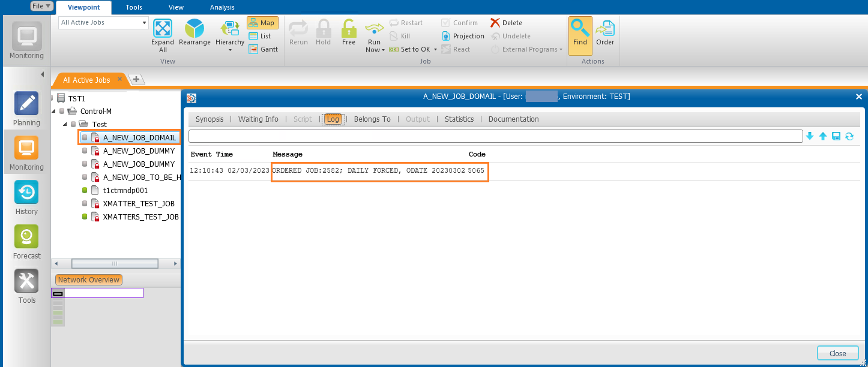Open the Waiting Info tab
The width and height of the screenshot is (868, 367).
tap(258, 119)
